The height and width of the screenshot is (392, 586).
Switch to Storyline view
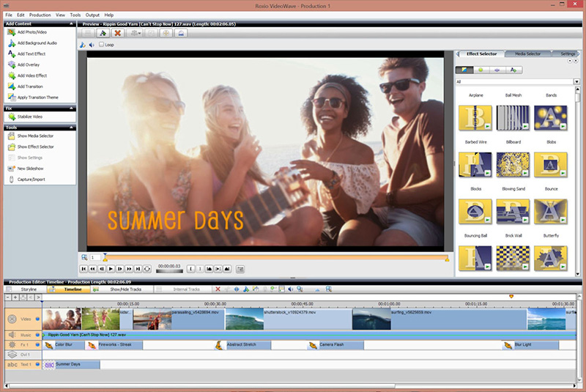(x=29, y=289)
